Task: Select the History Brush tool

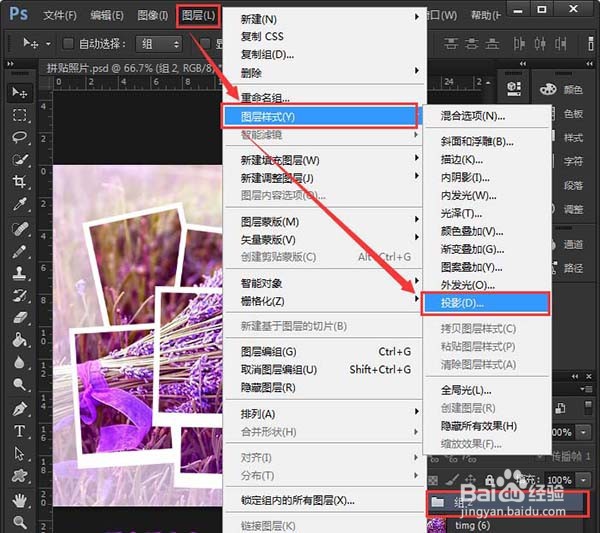Action: tap(19, 295)
